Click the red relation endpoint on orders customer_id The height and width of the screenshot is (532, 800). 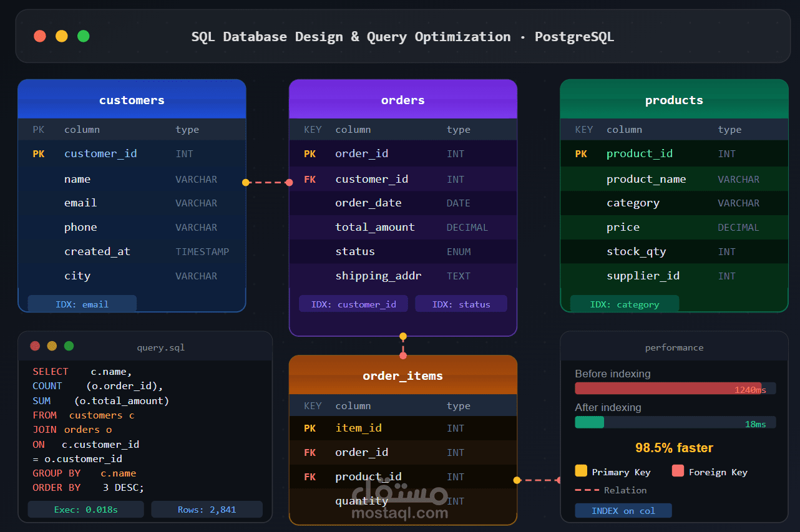289,183
